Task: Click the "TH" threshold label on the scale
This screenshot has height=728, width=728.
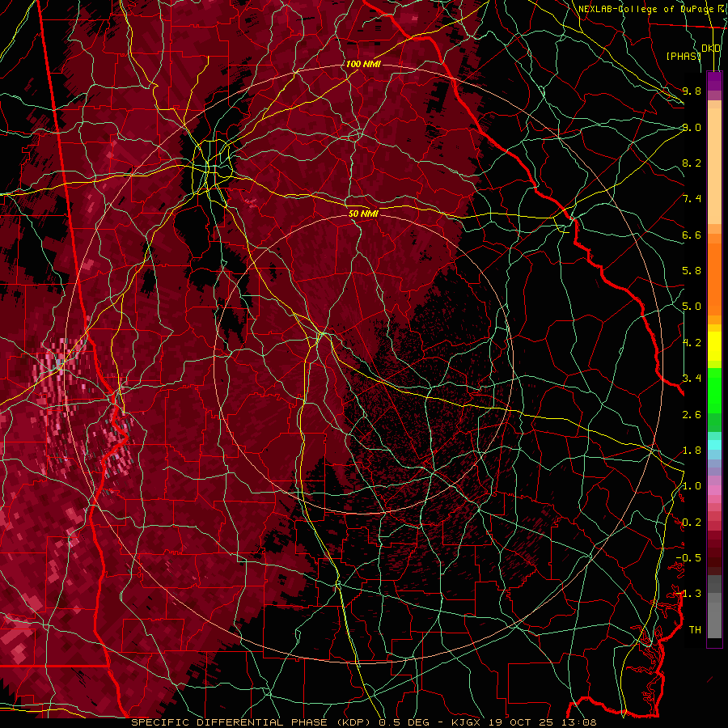Action: [695, 630]
